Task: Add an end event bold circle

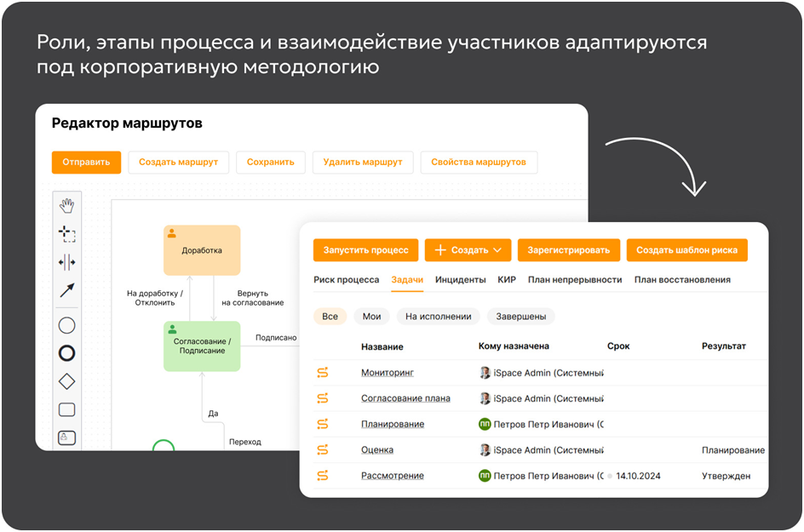Action: click(x=67, y=353)
